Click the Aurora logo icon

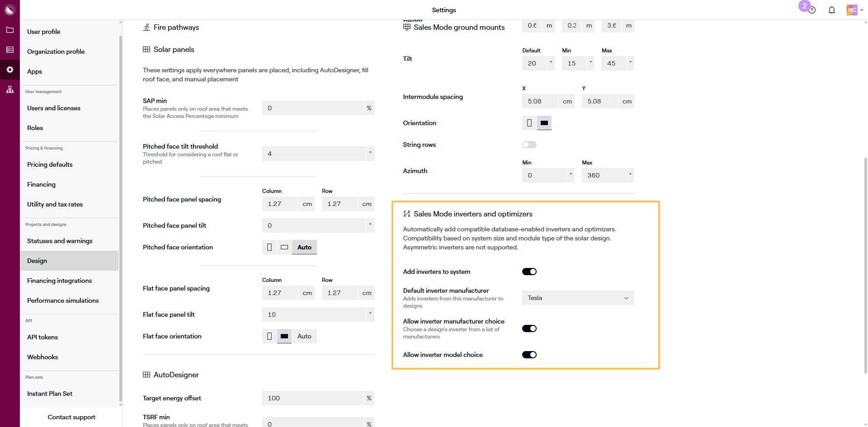click(10, 9)
